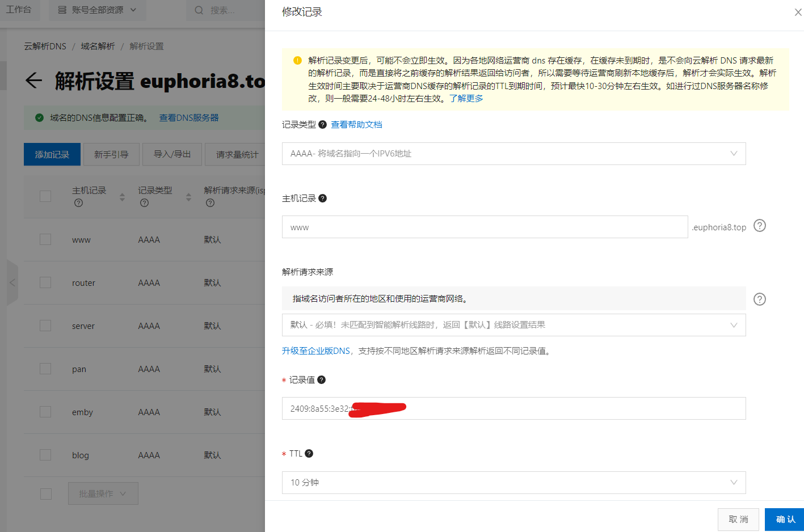Close the 修改记录 panel with X

[x=797, y=12]
